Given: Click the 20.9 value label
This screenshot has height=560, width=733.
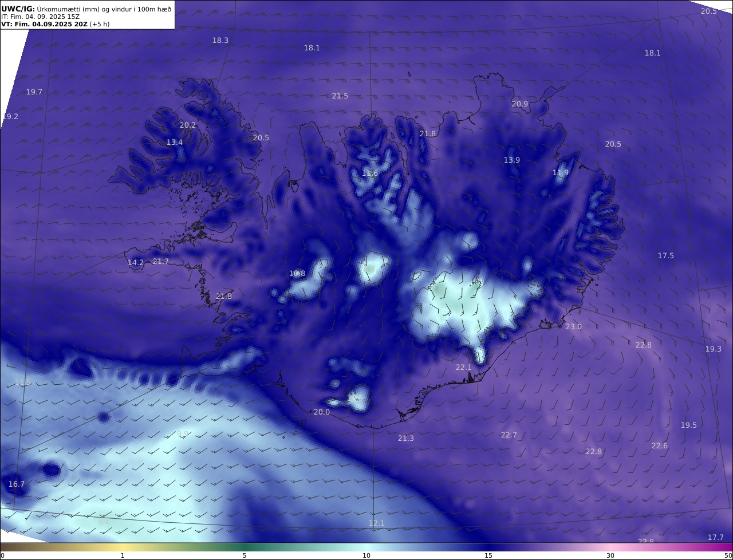Looking at the screenshot, I should (x=520, y=104).
